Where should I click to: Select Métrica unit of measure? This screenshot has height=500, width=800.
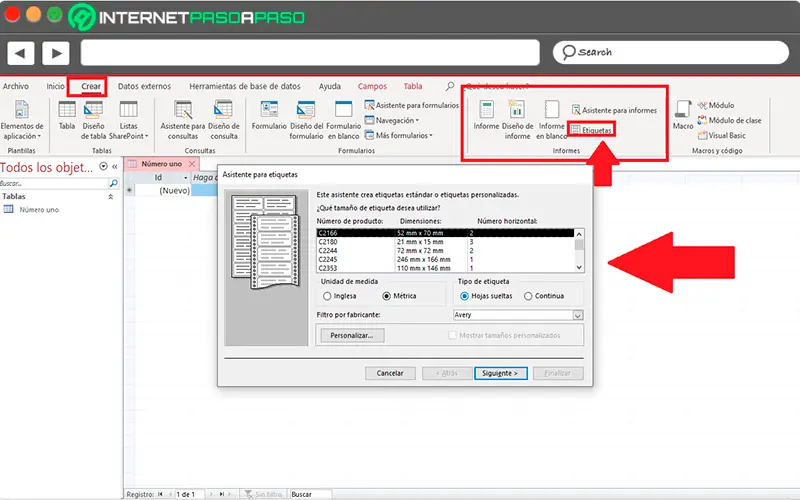coord(399,296)
